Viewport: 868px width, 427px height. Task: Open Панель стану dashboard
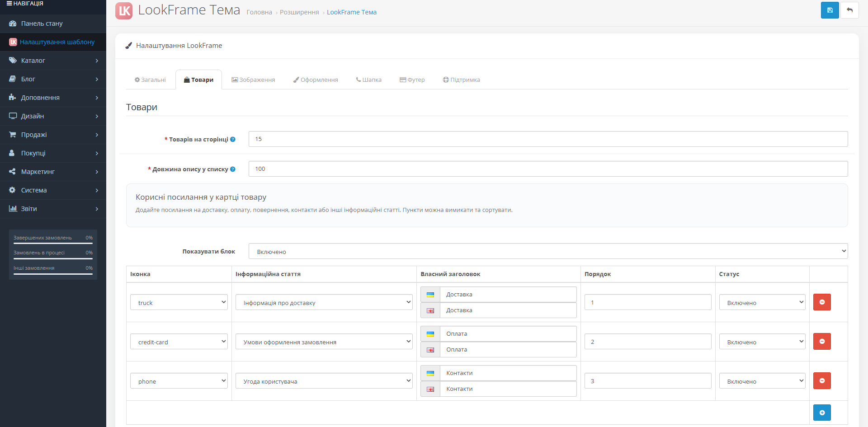click(x=53, y=23)
